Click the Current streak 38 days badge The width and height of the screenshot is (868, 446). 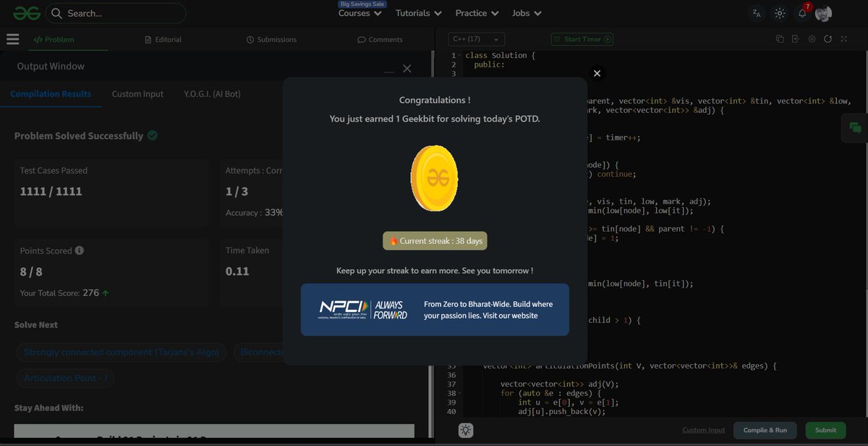pyautogui.click(x=435, y=241)
